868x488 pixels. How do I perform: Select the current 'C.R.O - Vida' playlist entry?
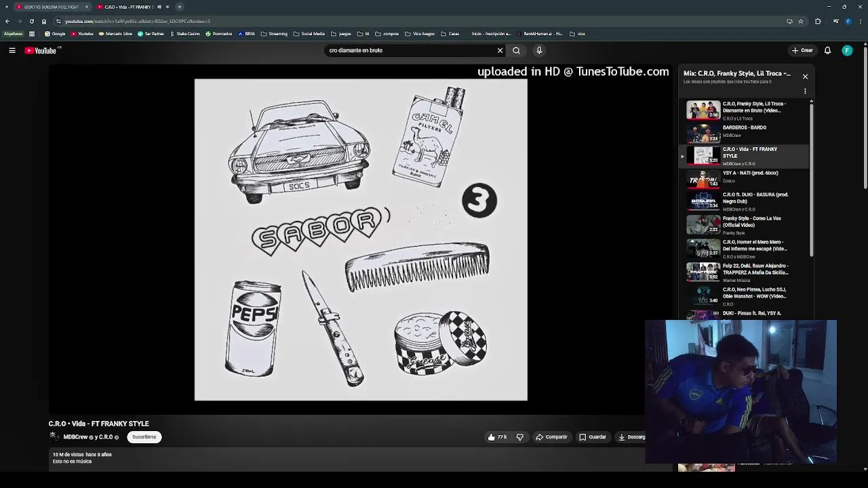744,156
